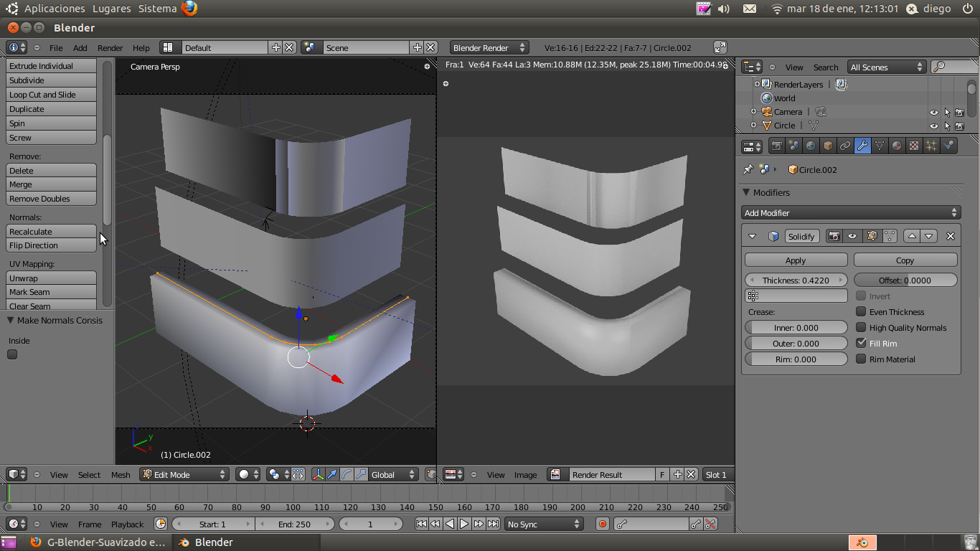The height and width of the screenshot is (551, 980).
Task: Collapse the Solidify modifier panel triangle
Action: [752, 236]
